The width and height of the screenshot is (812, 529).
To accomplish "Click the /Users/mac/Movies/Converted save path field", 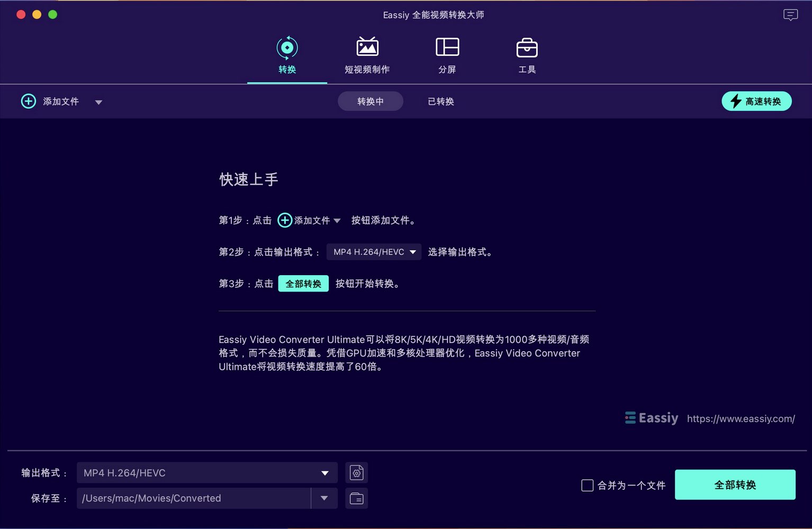I will (x=194, y=498).
